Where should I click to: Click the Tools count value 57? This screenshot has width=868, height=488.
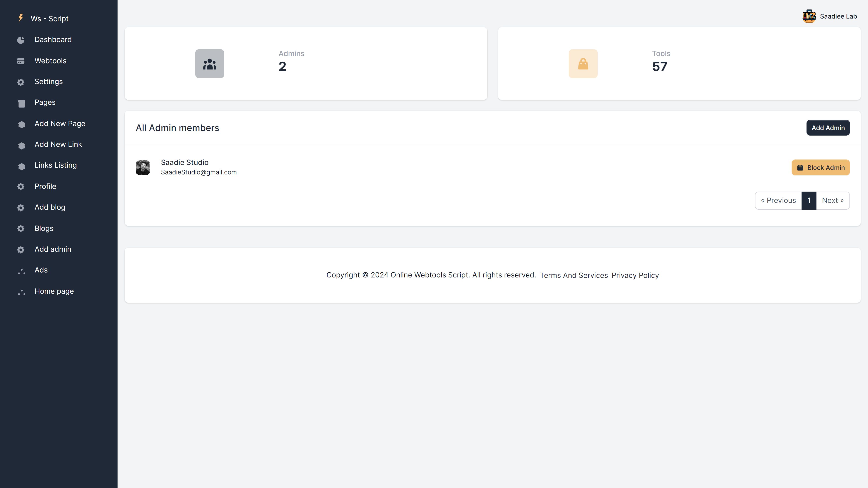coord(659,67)
